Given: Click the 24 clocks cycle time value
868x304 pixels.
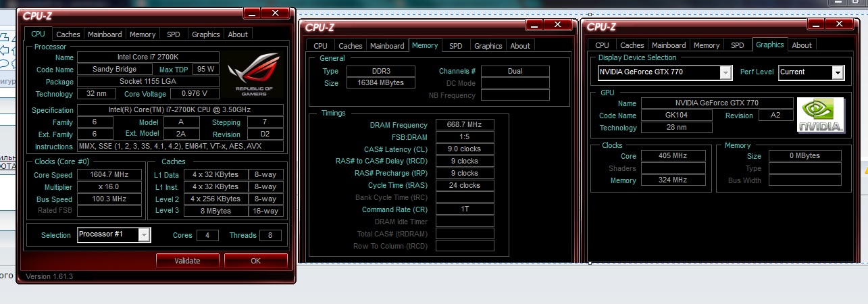Looking at the screenshot, I should coord(465,185).
